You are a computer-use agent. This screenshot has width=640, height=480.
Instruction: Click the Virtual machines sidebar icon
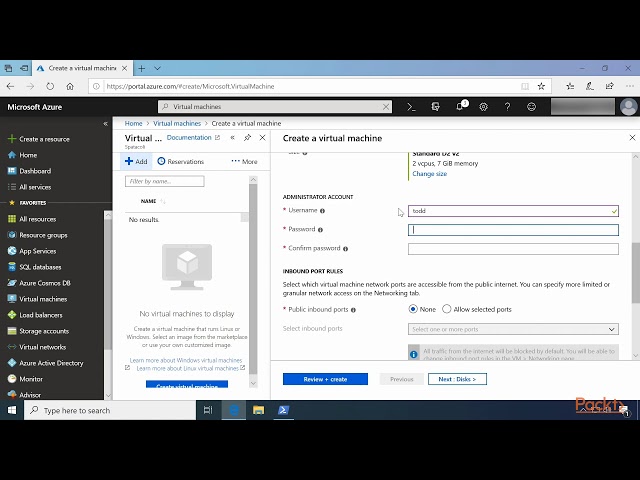click(x=12, y=299)
